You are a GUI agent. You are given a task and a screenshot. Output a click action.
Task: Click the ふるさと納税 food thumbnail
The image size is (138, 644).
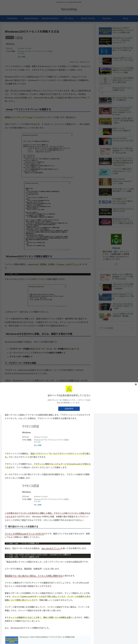click(105, 317)
